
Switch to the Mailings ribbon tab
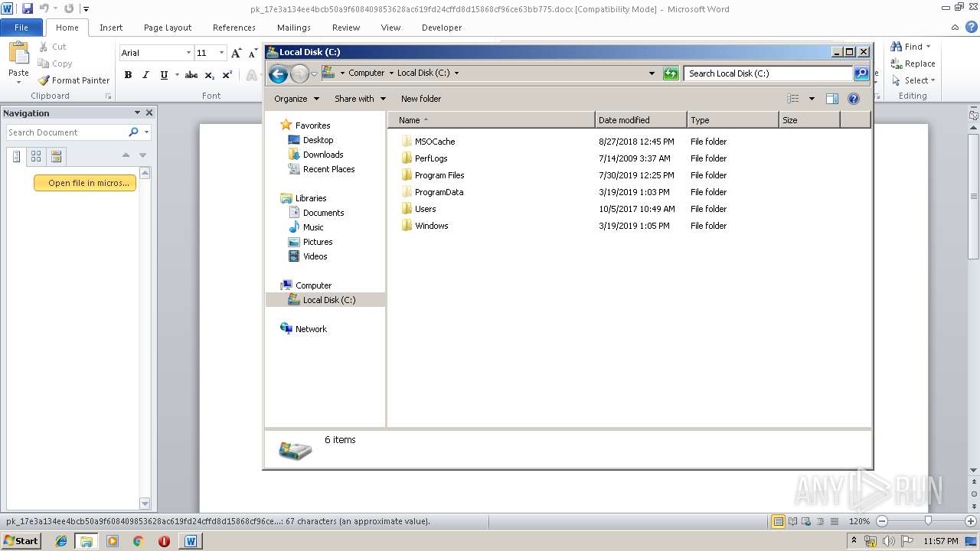(294, 28)
